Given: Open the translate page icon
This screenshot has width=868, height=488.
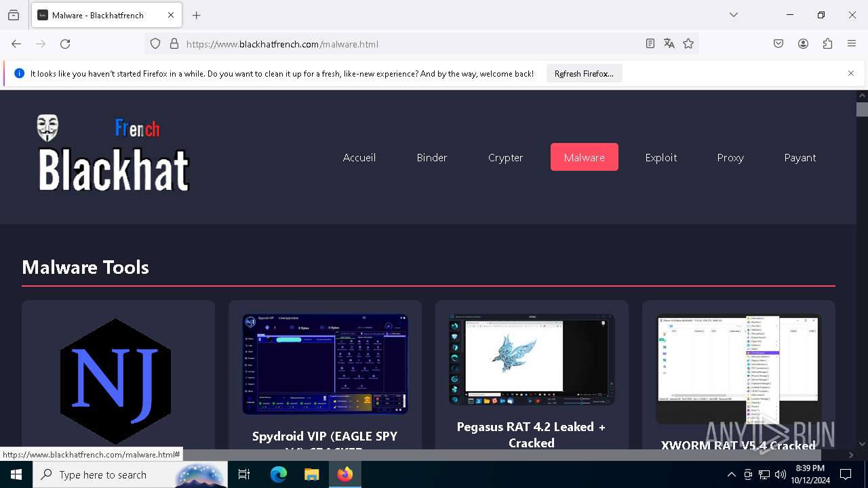Looking at the screenshot, I should pyautogui.click(x=669, y=44).
